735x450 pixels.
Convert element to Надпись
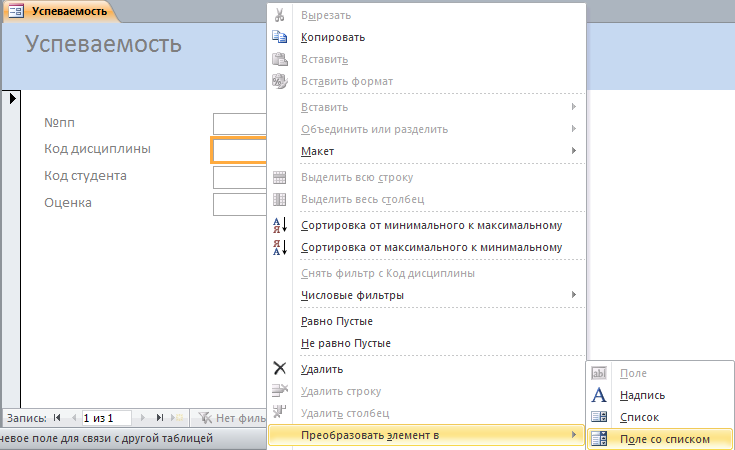(x=660, y=395)
